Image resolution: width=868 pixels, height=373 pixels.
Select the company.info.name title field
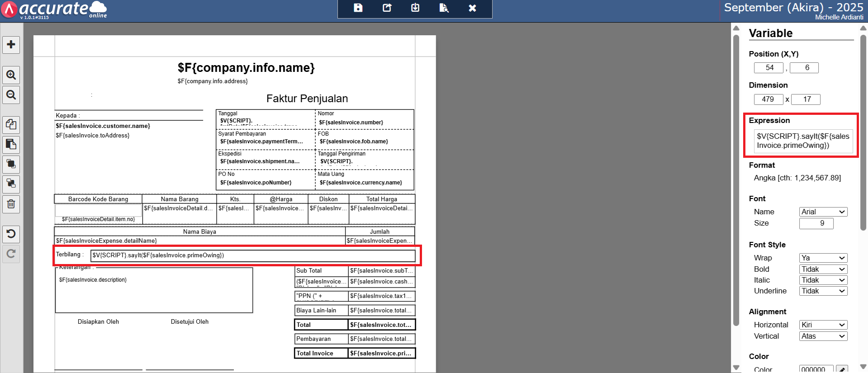(246, 68)
